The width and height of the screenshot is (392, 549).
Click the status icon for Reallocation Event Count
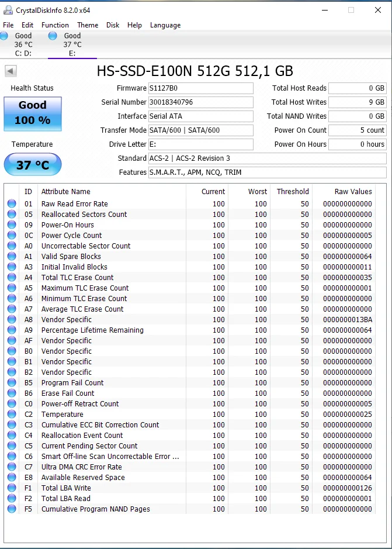pos(12,435)
